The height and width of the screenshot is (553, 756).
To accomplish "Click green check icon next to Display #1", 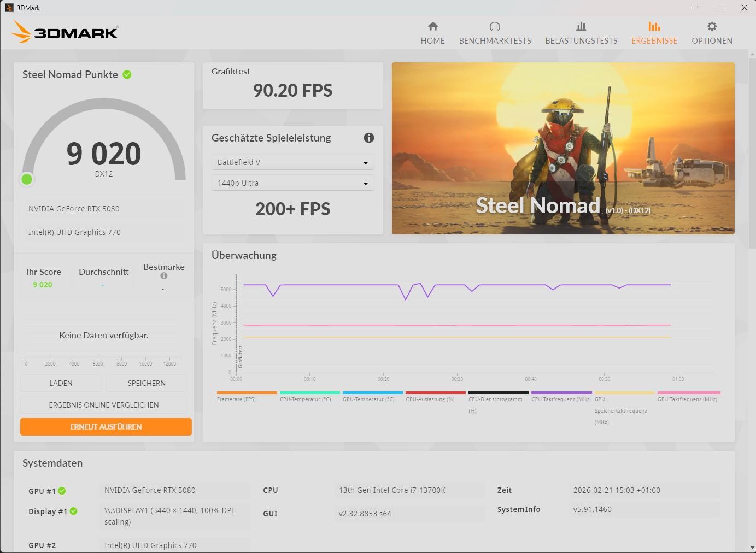I will 73,511.
